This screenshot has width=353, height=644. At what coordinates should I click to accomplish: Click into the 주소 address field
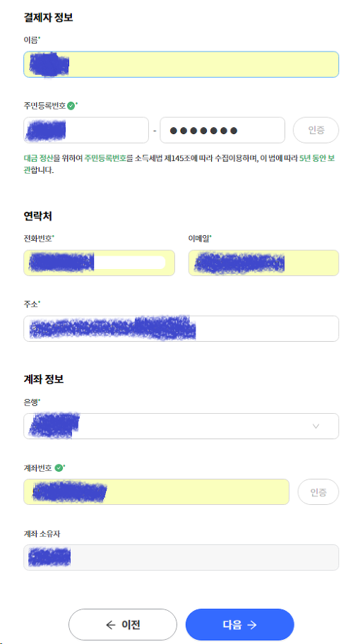pyautogui.click(x=181, y=328)
